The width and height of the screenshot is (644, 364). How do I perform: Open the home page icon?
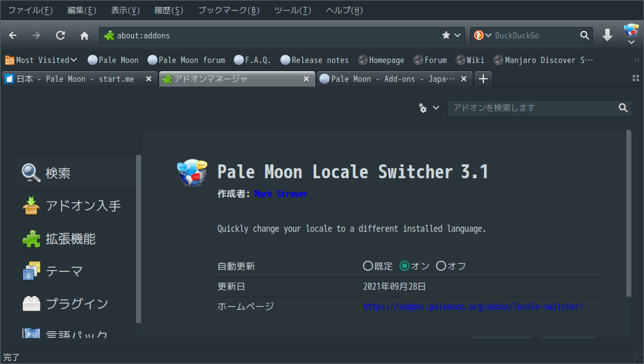84,36
